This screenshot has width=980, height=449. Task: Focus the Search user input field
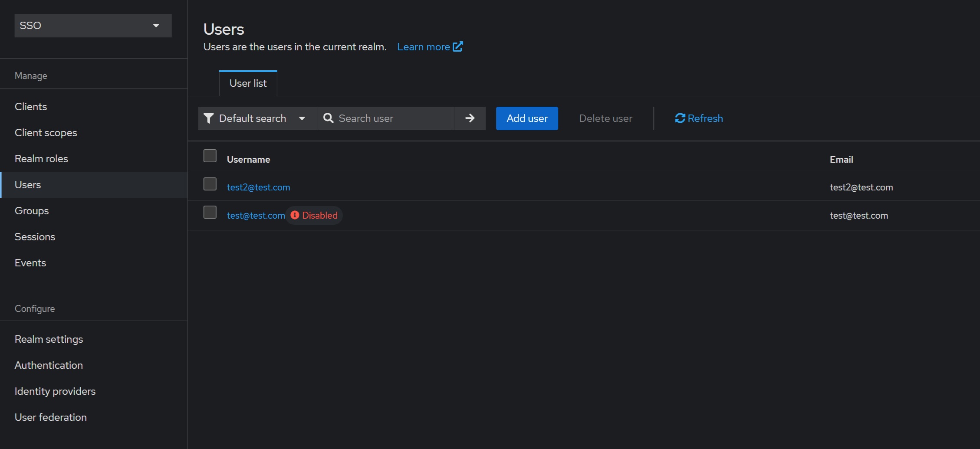click(393, 118)
